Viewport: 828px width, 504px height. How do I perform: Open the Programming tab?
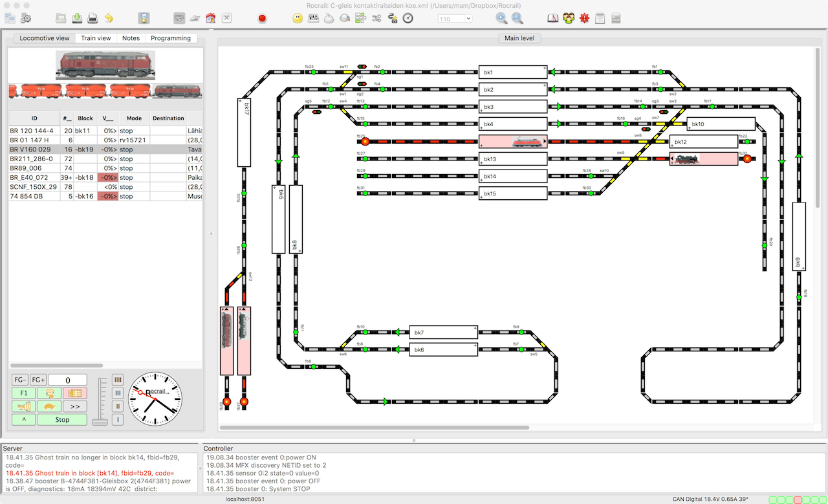(x=171, y=38)
